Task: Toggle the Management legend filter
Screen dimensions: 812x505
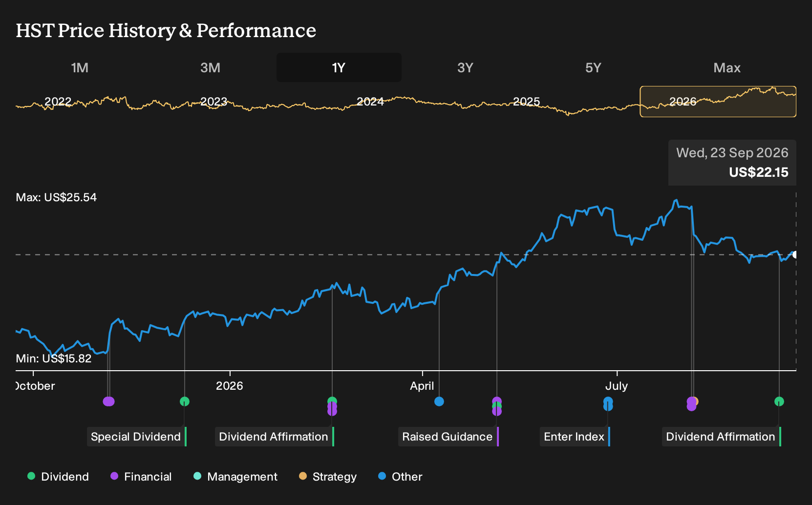Action: pos(235,477)
